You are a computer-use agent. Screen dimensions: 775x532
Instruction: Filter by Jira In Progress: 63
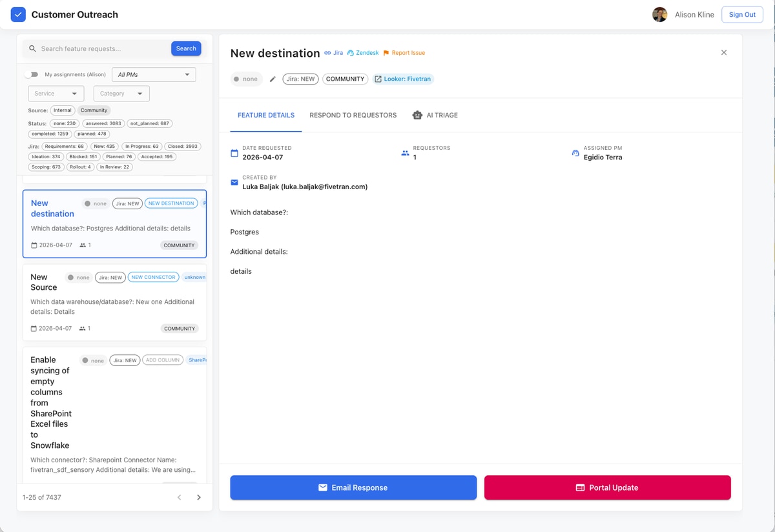(x=141, y=147)
